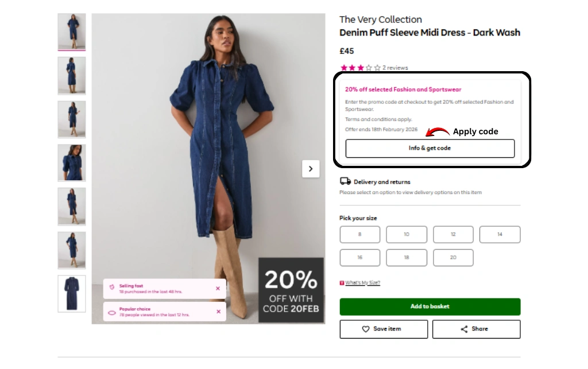Click the delivery truck icon
This screenshot has width=588, height=369.
point(345,181)
